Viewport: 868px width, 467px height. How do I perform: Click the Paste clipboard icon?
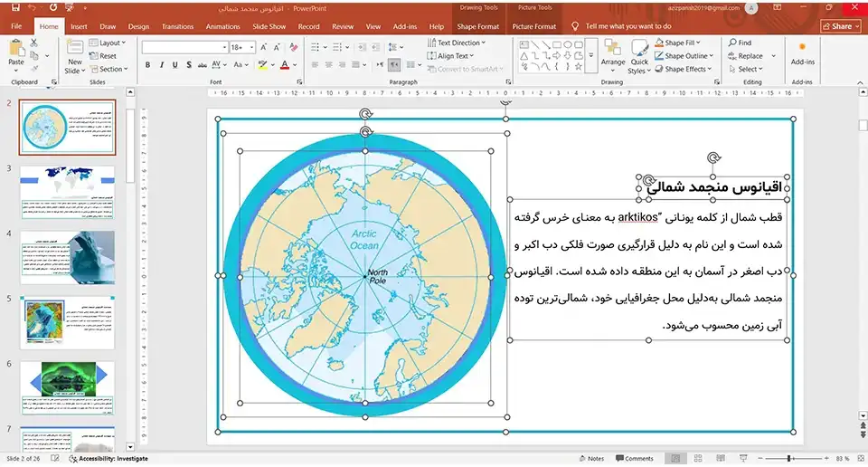coord(16,48)
